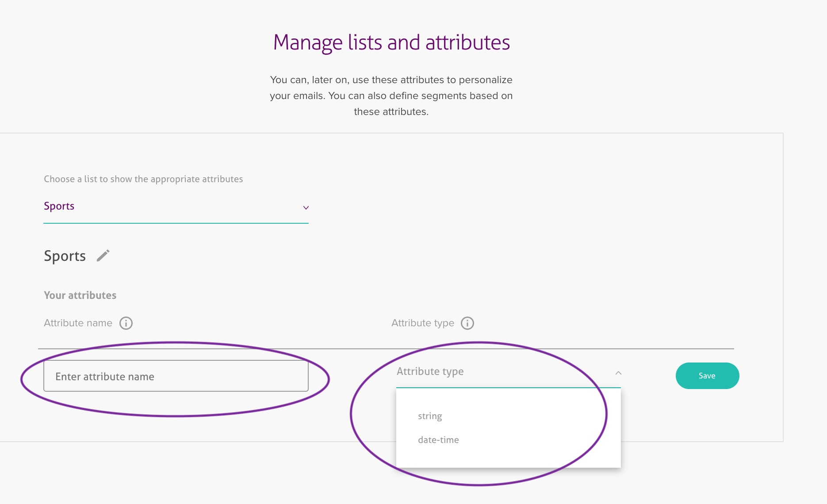This screenshot has width=827, height=504.
Task: Click the Manage lists and attributes title
Action: point(391,42)
